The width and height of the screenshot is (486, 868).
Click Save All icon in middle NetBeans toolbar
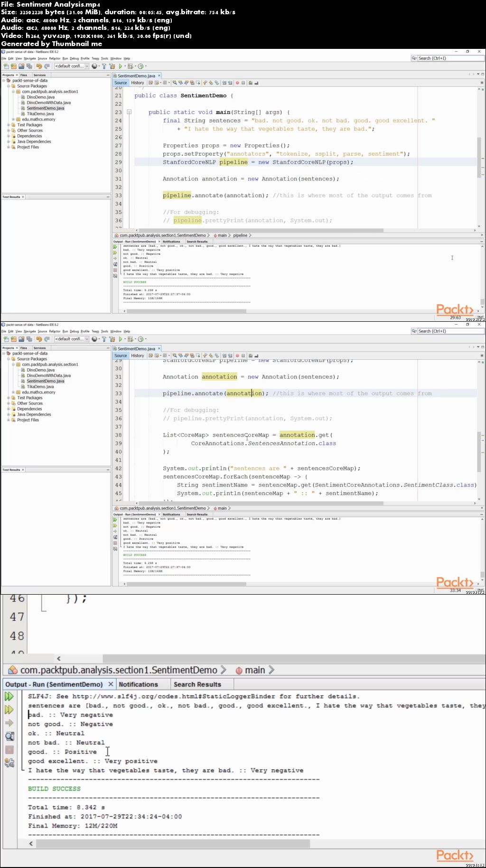tap(29, 339)
